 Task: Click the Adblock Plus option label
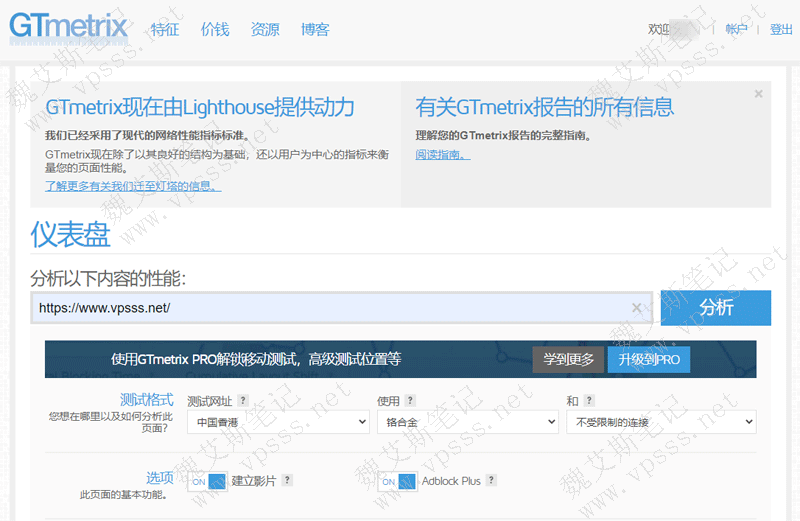[x=451, y=481]
